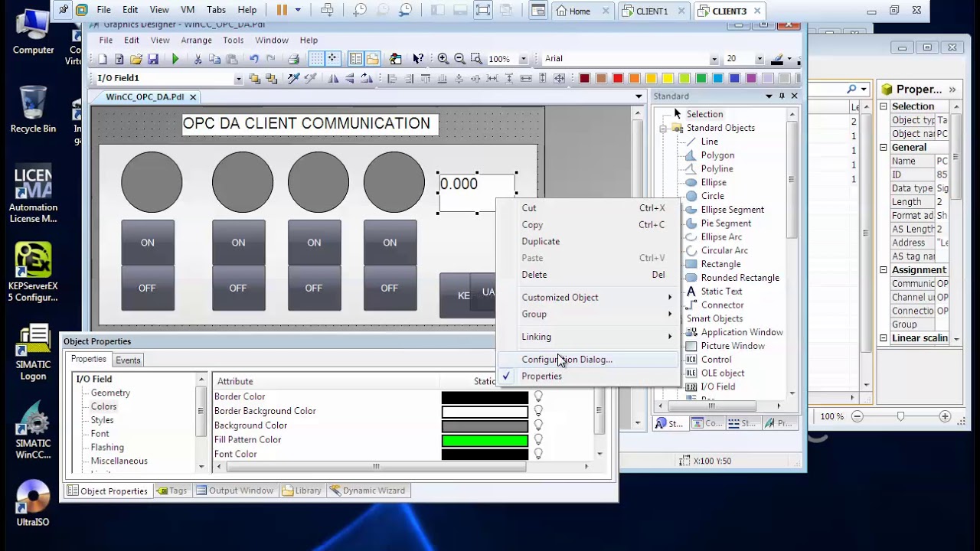Open the UltraISO desktop icon
Viewport: 980px width, 551px height.
pyautogui.click(x=33, y=504)
